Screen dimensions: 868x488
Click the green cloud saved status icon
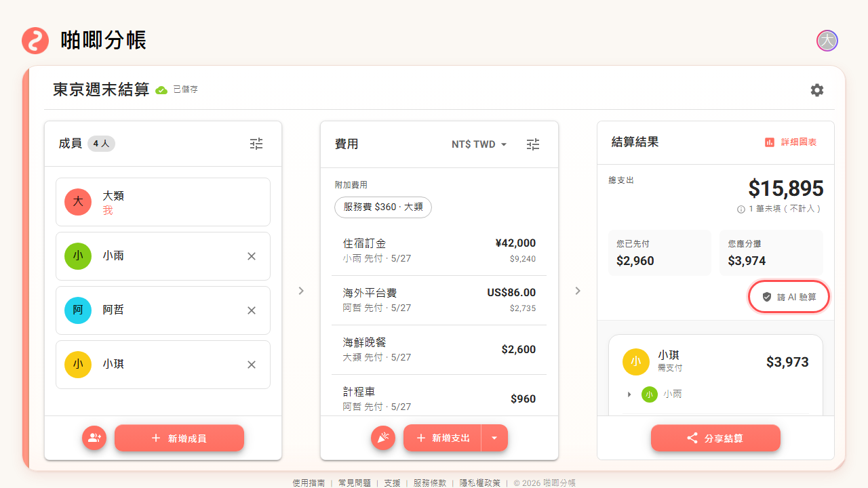[161, 90]
